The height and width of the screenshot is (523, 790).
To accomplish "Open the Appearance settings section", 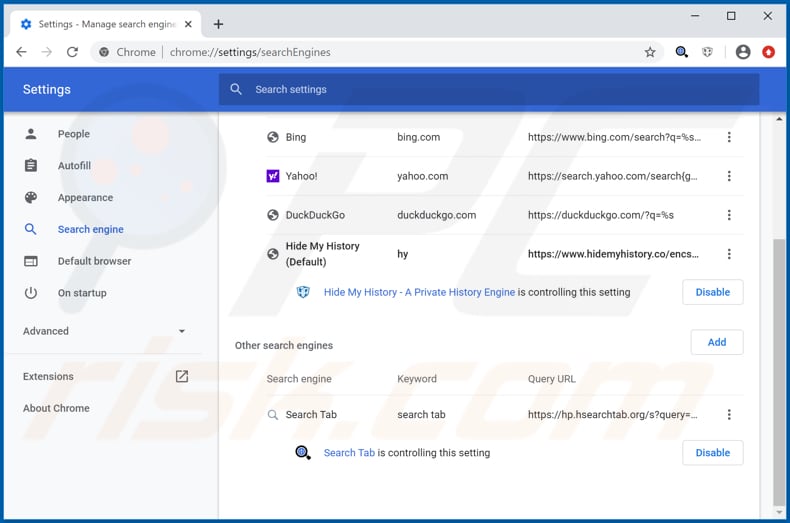I will (x=85, y=198).
